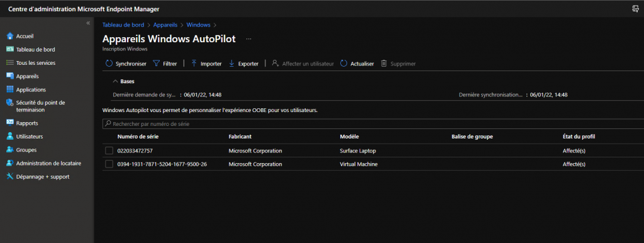Click the Filtrer funnel icon
Viewport: 644px width, 243px height.
(156, 64)
